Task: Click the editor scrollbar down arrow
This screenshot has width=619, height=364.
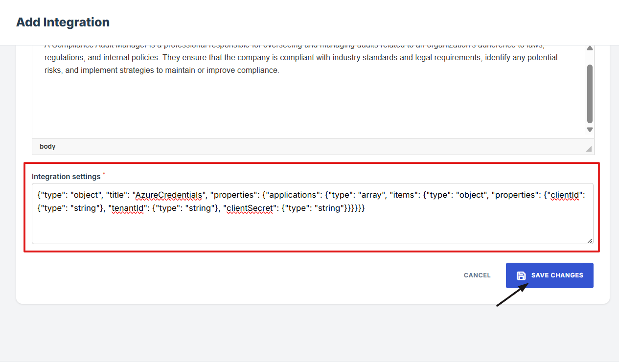Action: pyautogui.click(x=590, y=130)
